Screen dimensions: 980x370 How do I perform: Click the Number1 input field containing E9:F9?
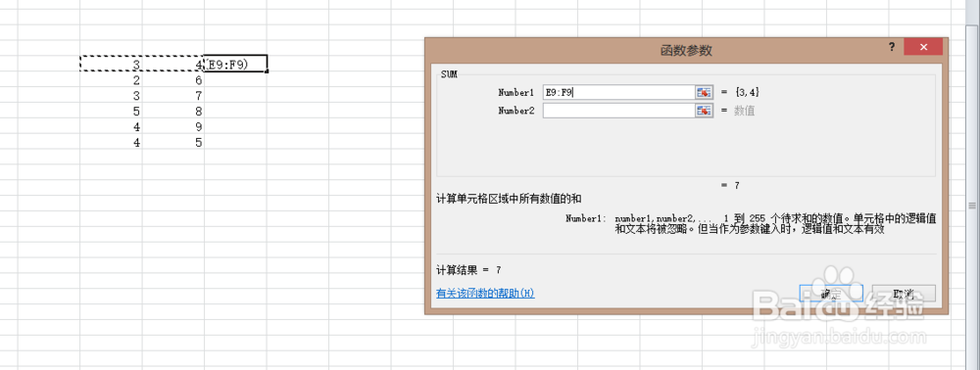tap(618, 92)
